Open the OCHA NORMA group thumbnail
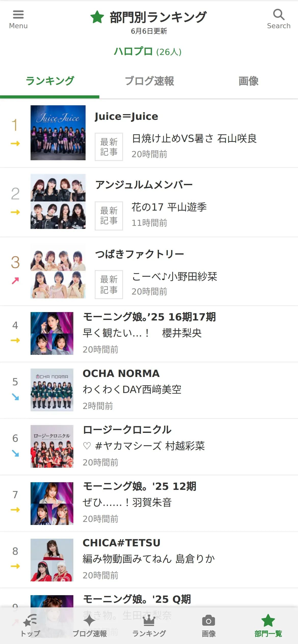 [52, 390]
